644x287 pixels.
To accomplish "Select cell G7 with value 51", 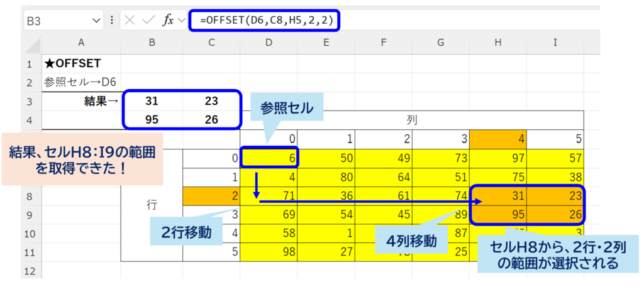I will pyautogui.click(x=441, y=177).
